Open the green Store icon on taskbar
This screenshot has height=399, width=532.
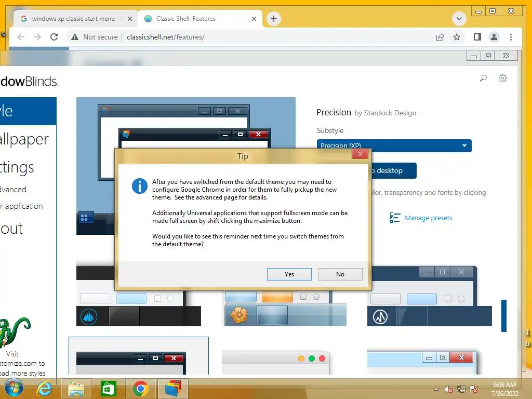[109, 389]
